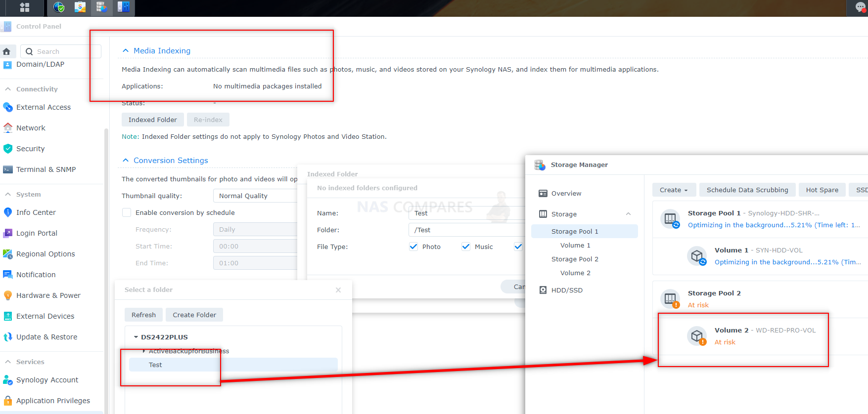The image size is (868, 414).
Task: Select Storage Pool 1 in navigation
Action: pyautogui.click(x=585, y=231)
